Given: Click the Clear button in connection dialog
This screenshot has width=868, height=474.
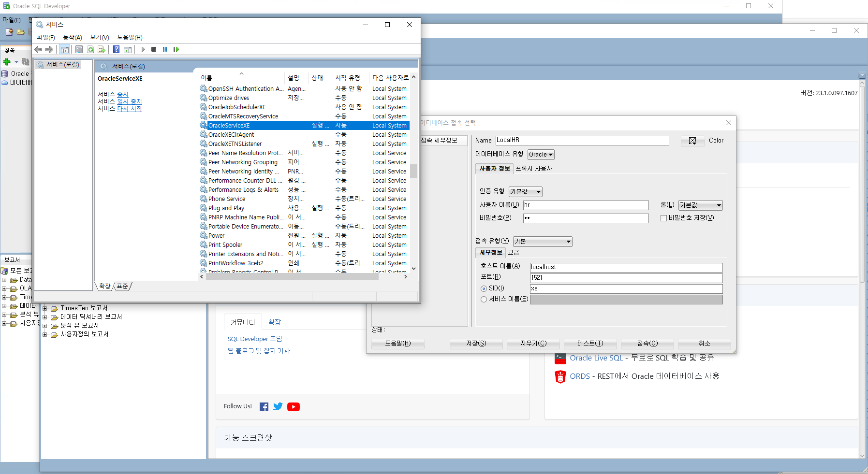Looking at the screenshot, I should click(533, 344).
